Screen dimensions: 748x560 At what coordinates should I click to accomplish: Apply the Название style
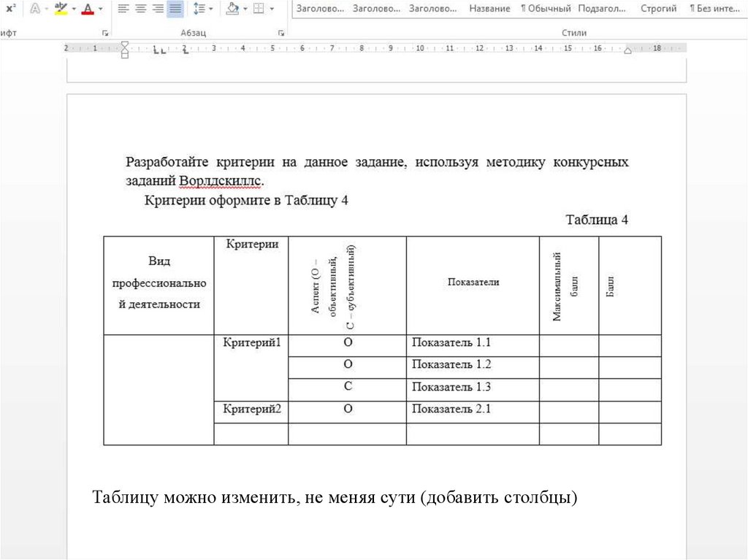489,9
